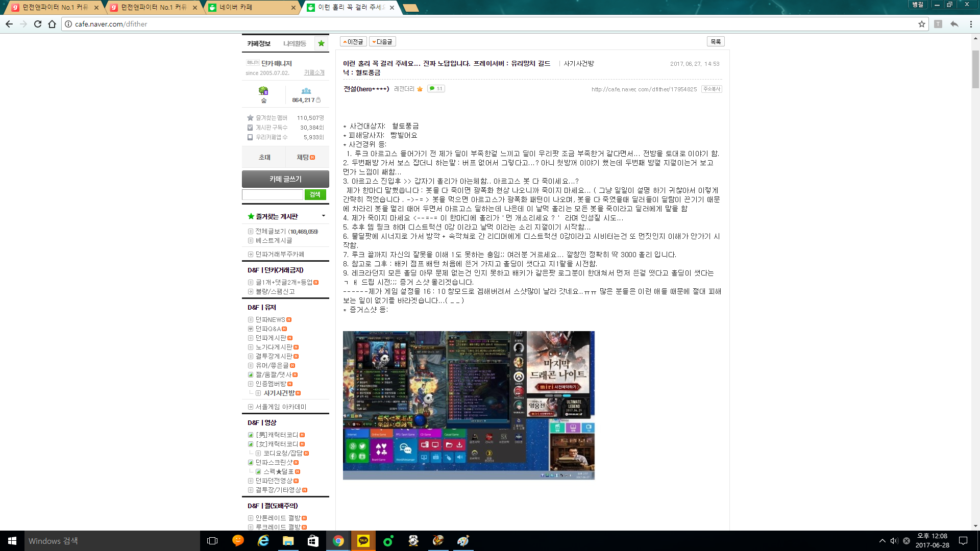The image size is (980, 551).
Task: Click the author name 전설(hero****)
Action: click(x=366, y=89)
